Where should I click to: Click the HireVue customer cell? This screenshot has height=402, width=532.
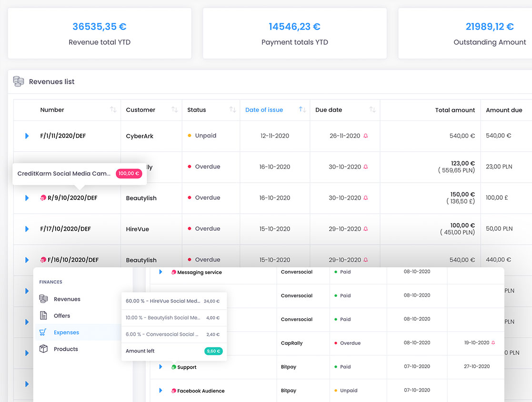click(138, 229)
